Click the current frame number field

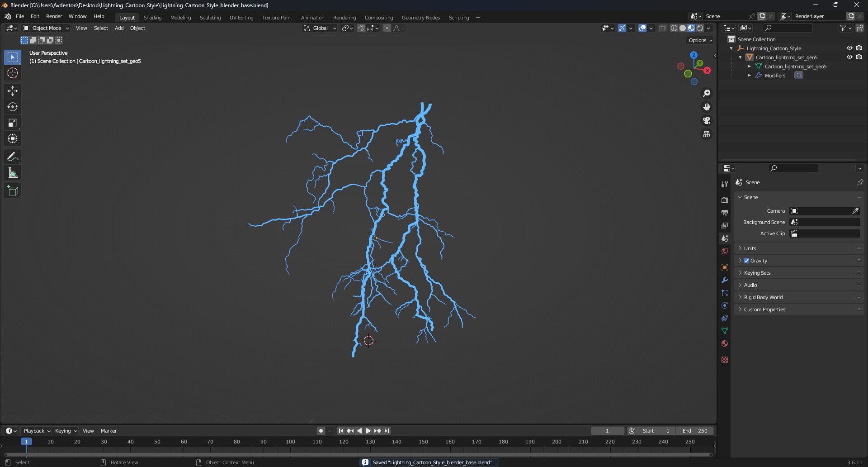tap(607, 431)
